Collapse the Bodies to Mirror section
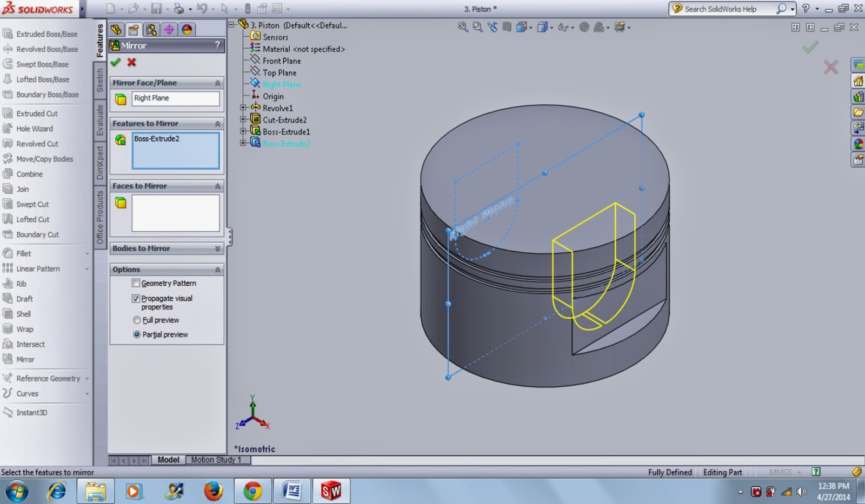The image size is (865, 504). click(218, 248)
